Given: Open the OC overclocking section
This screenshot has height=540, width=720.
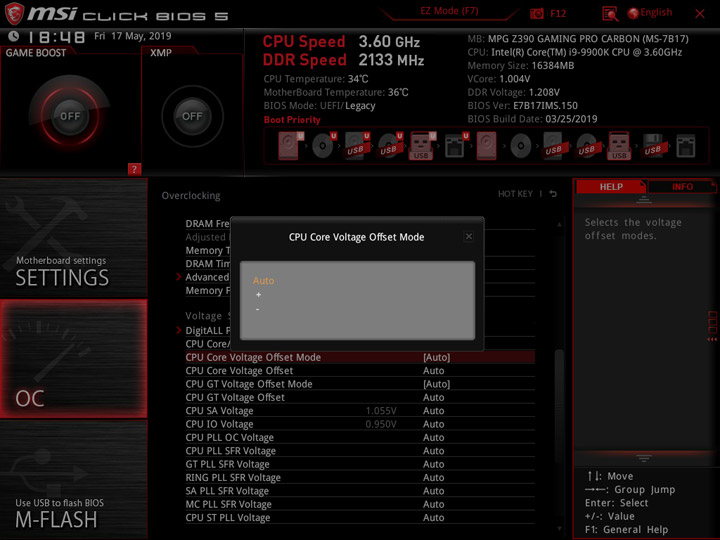Looking at the screenshot, I should (x=73, y=359).
